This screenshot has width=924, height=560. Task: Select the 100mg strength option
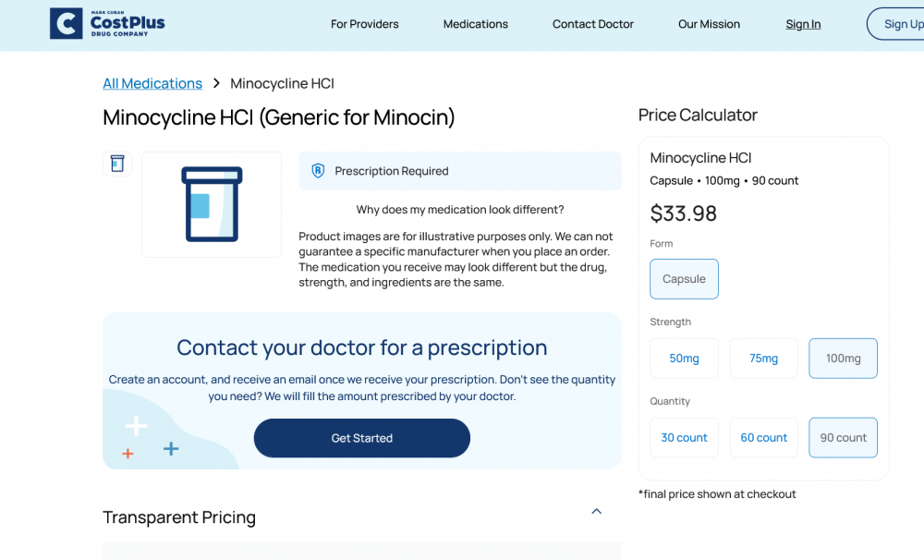pos(843,359)
